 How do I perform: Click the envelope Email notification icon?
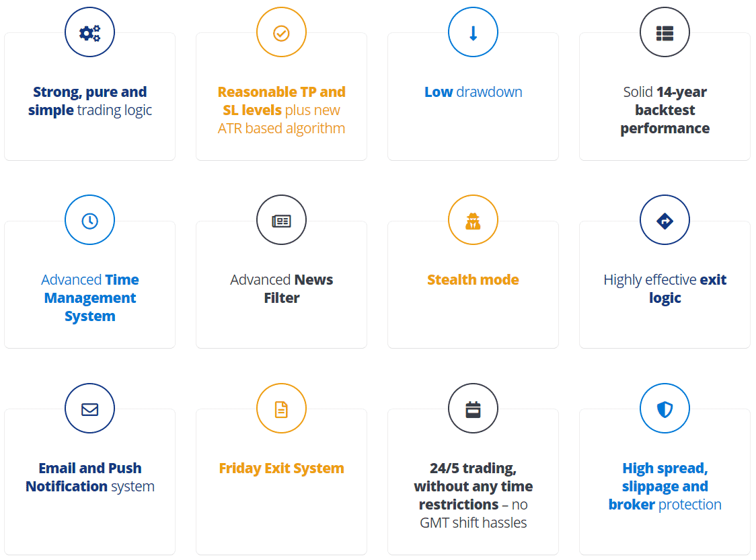click(89, 409)
